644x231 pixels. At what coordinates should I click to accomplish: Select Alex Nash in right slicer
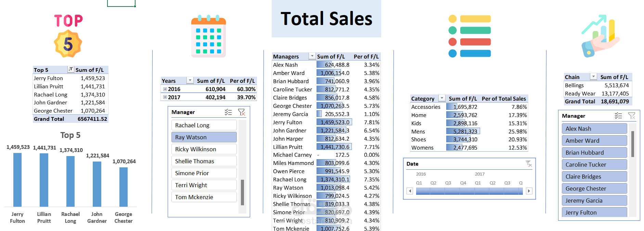pos(594,129)
